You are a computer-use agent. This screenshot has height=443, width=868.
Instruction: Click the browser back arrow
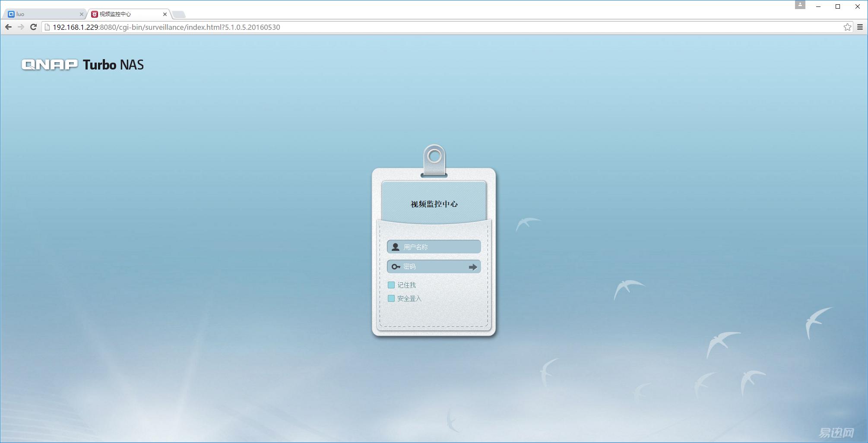(8, 27)
